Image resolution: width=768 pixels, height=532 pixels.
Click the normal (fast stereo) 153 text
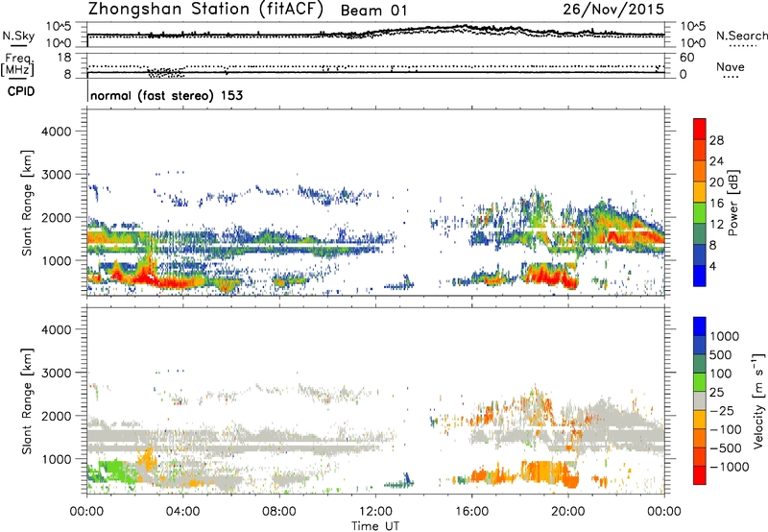pyautogui.click(x=166, y=95)
